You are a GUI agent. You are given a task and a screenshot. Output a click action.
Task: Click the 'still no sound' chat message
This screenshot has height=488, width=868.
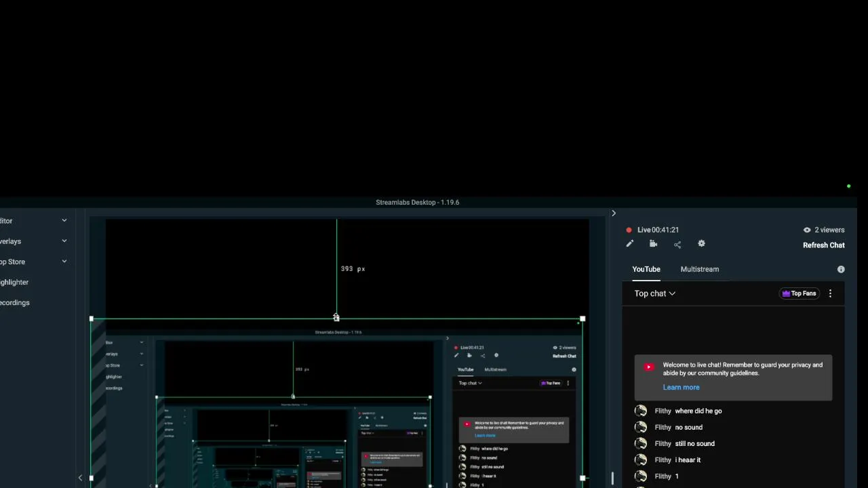pos(695,443)
